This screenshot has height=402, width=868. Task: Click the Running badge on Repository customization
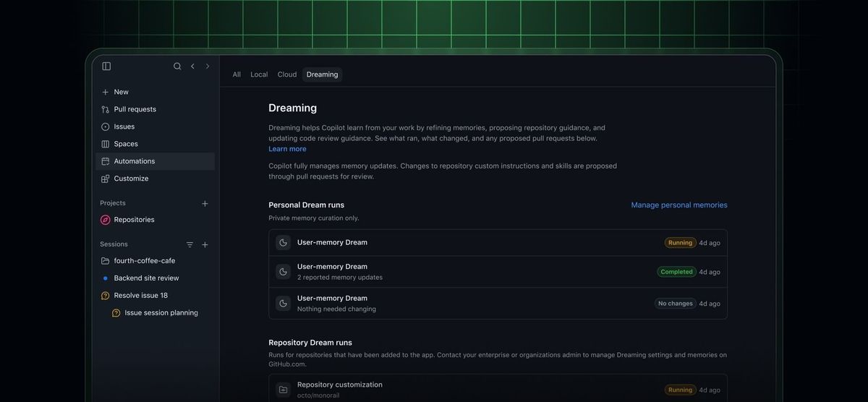click(680, 390)
